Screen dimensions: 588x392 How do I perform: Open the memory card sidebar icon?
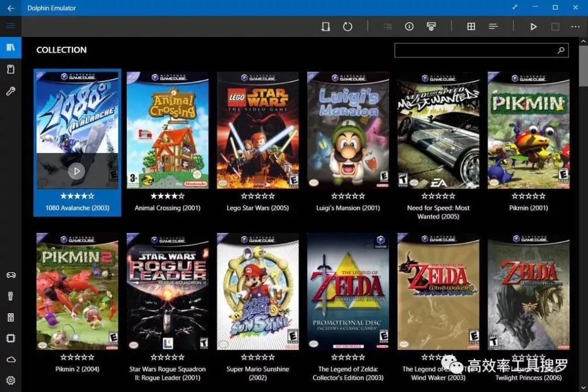(10, 69)
